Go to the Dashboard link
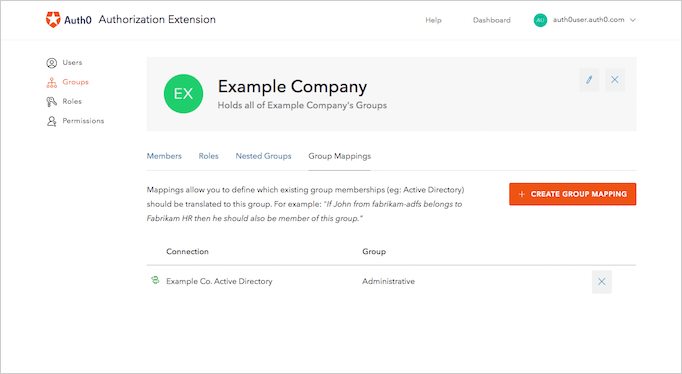 tap(491, 20)
